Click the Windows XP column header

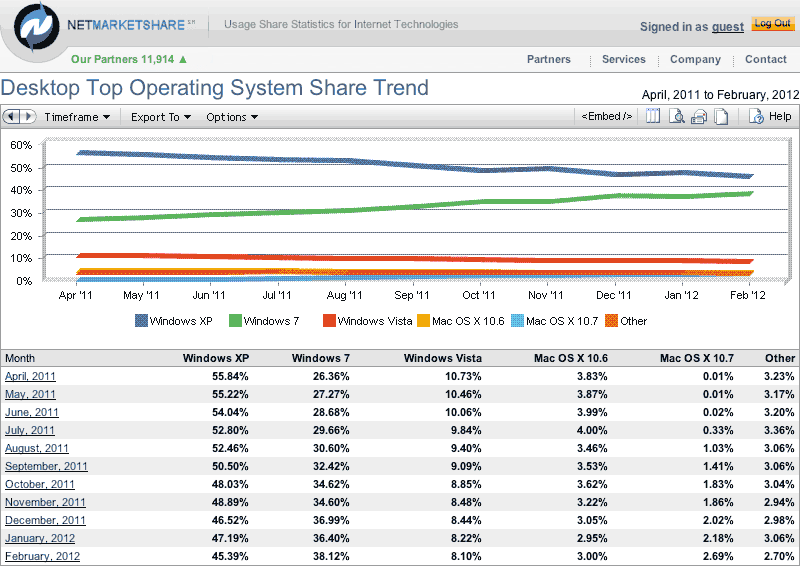216,358
